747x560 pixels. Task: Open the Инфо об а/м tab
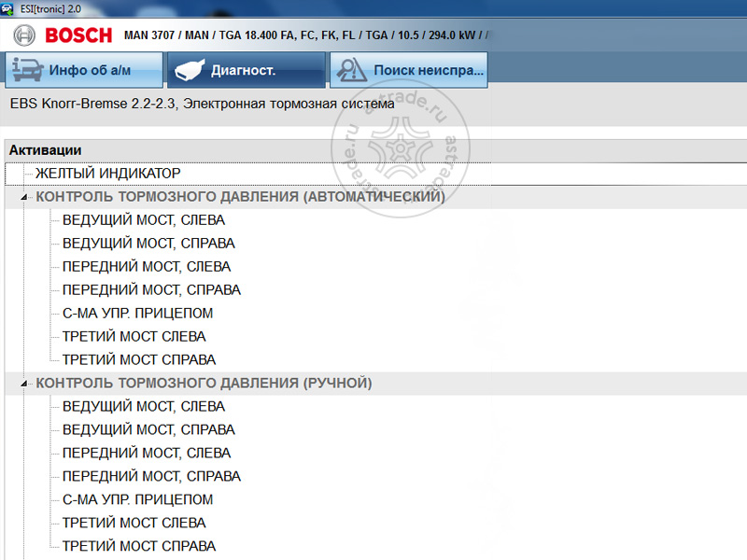pyautogui.click(x=84, y=70)
